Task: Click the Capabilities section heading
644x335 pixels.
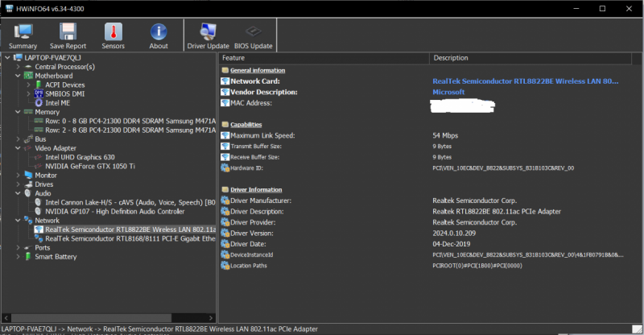Action: (x=246, y=125)
